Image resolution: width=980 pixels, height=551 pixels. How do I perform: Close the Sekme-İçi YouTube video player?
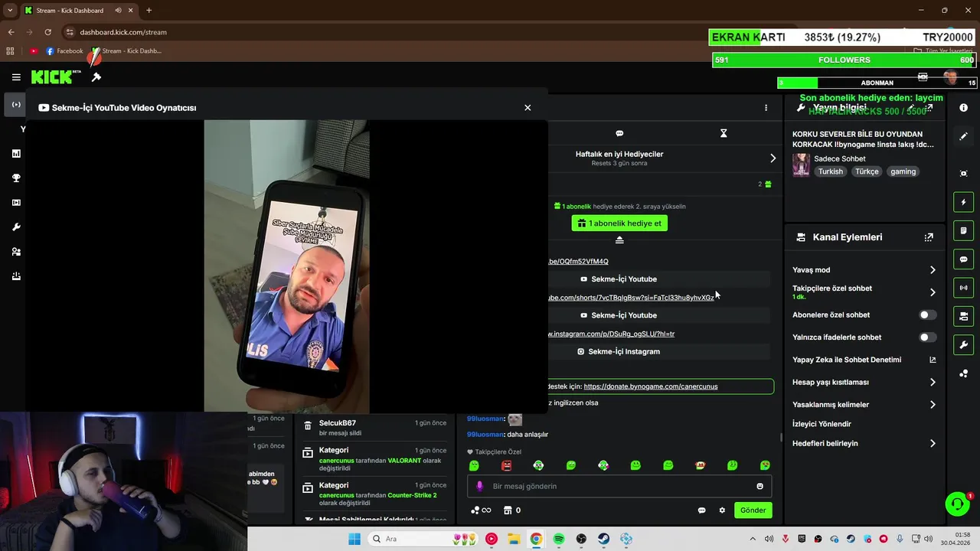tap(528, 108)
